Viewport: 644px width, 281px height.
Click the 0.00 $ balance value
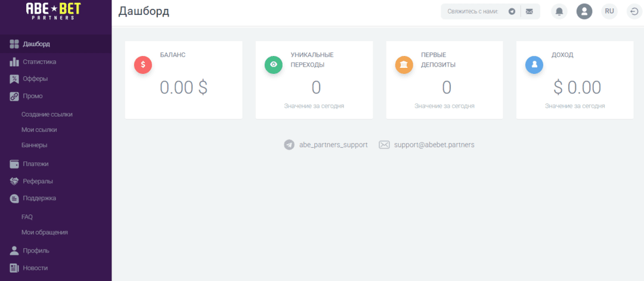click(x=184, y=88)
